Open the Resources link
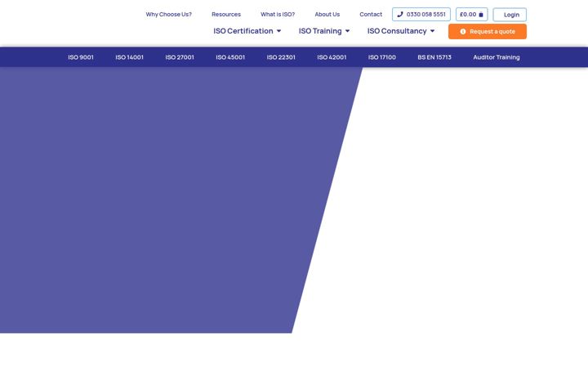The image size is (588, 368). pyautogui.click(x=226, y=14)
